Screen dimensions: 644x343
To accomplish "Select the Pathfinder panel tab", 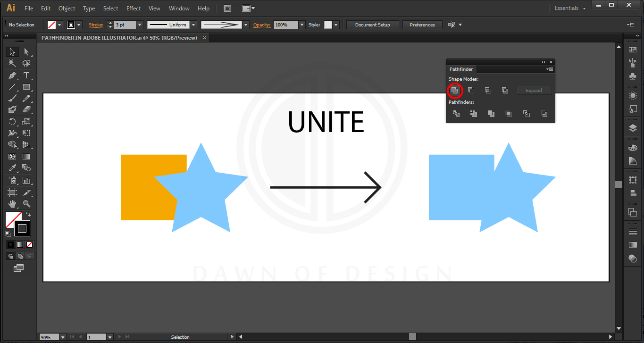I will coord(461,69).
